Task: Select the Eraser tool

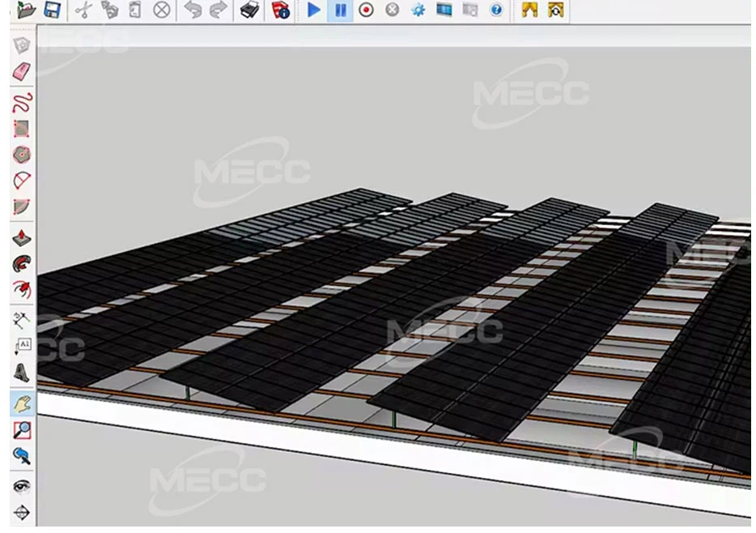Action: point(22,71)
